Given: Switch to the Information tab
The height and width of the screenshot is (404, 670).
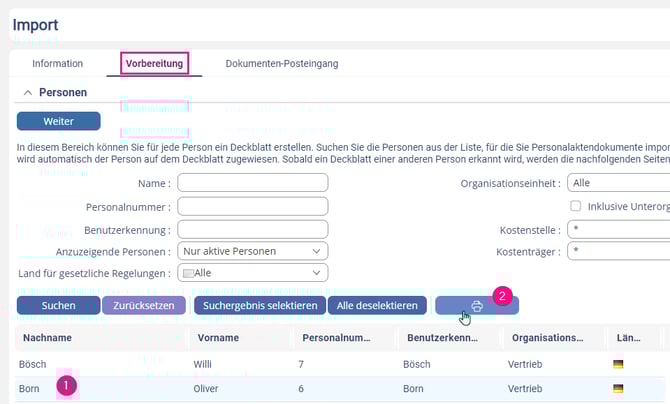Looking at the screenshot, I should click(57, 63).
